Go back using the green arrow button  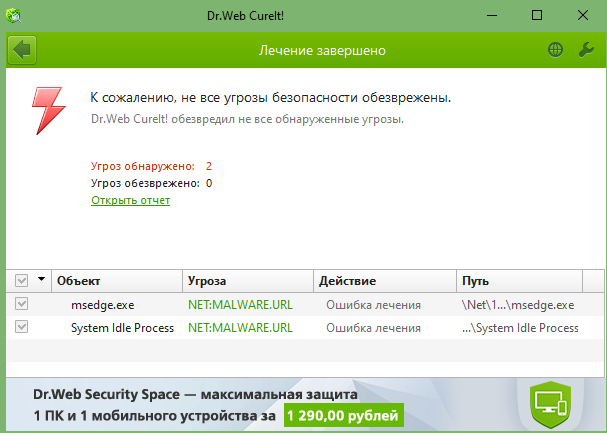click(x=22, y=50)
